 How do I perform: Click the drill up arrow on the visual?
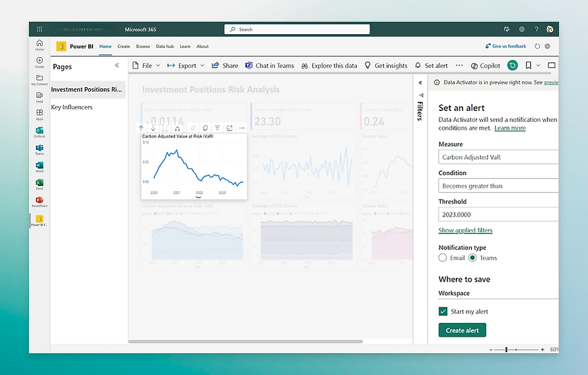[x=141, y=128]
